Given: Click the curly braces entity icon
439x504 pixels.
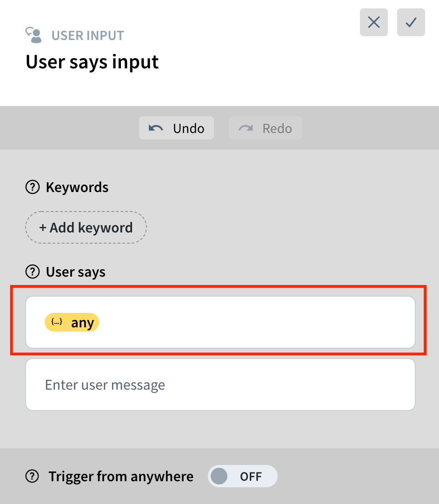Looking at the screenshot, I should [x=57, y=322].
